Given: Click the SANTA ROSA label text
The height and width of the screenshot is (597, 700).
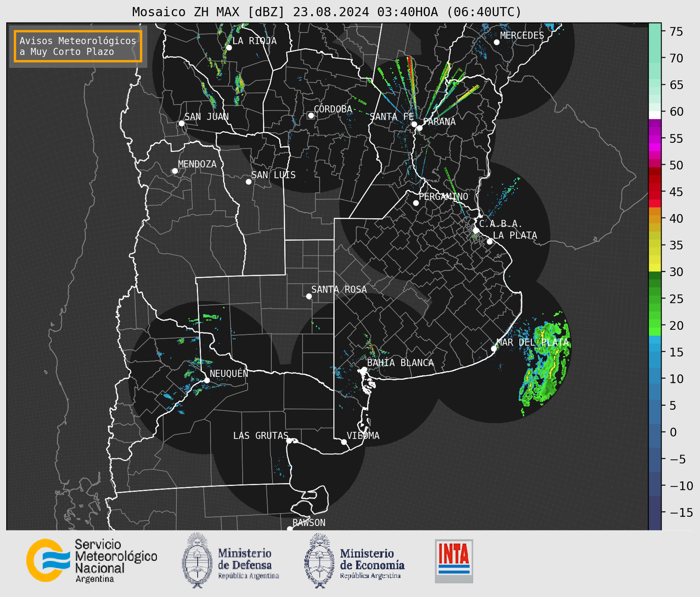Looking at the screenshot, I should pos(339,289).
